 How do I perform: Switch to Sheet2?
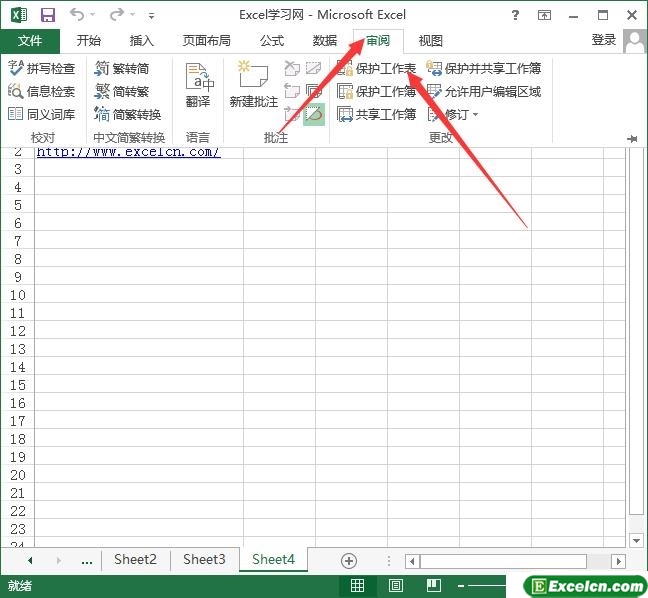click(136, 560)
